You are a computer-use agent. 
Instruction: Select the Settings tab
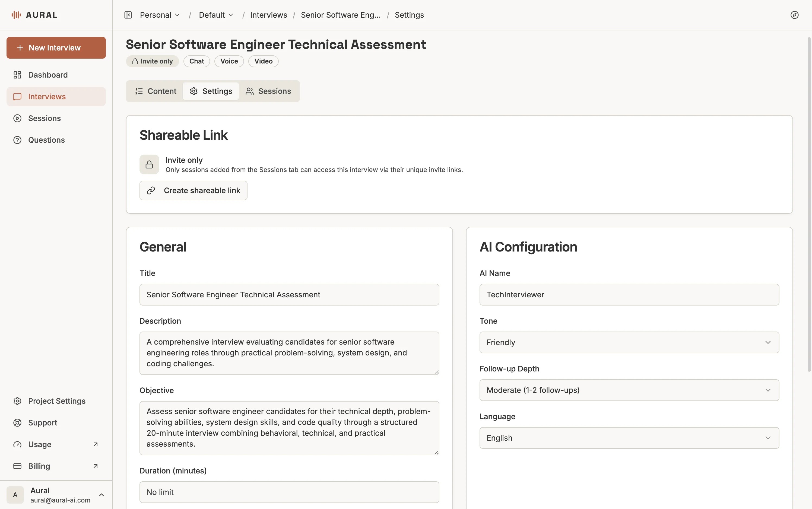(211, 91)
